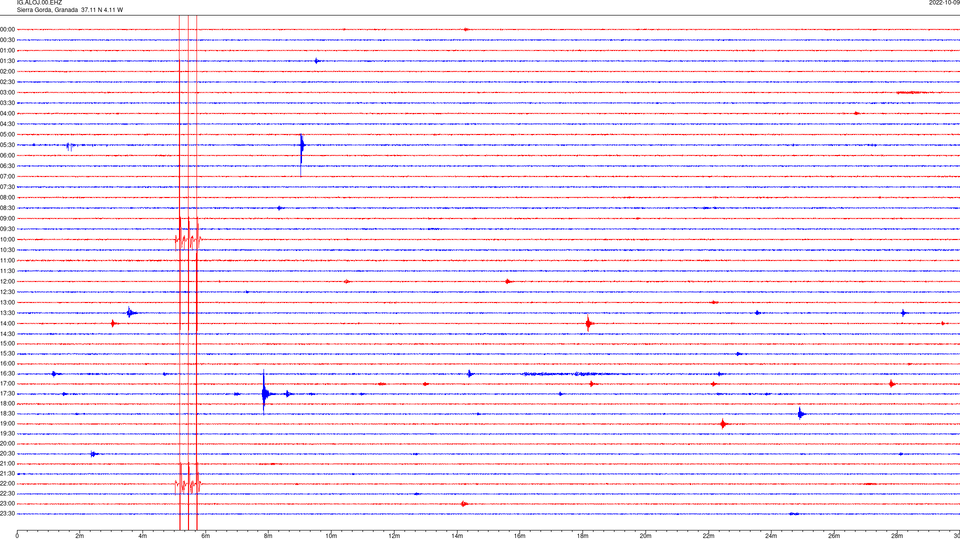Viewport: 960px width, 540px height.
Task: Select the 04:00 row label
Action: (8, 113)
